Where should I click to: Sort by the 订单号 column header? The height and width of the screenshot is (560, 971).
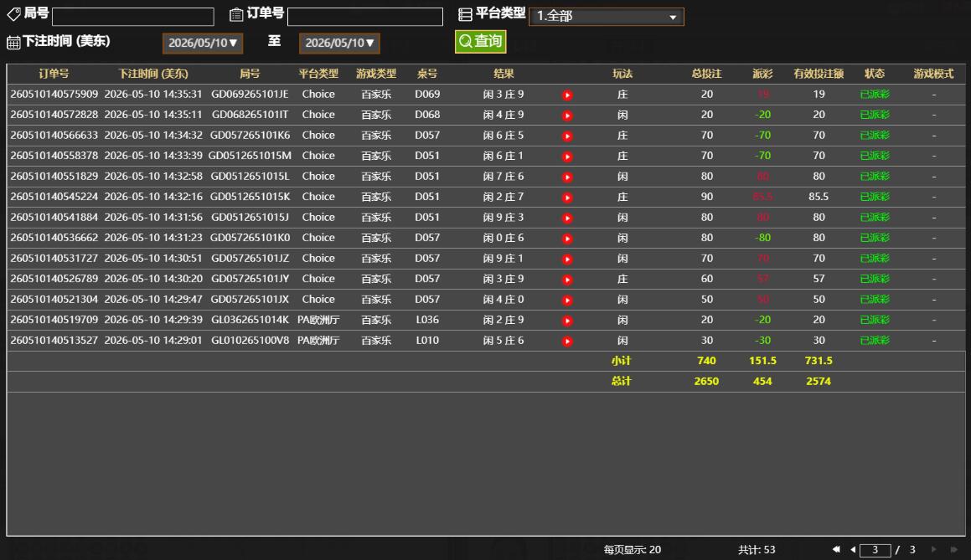(54, 74)
